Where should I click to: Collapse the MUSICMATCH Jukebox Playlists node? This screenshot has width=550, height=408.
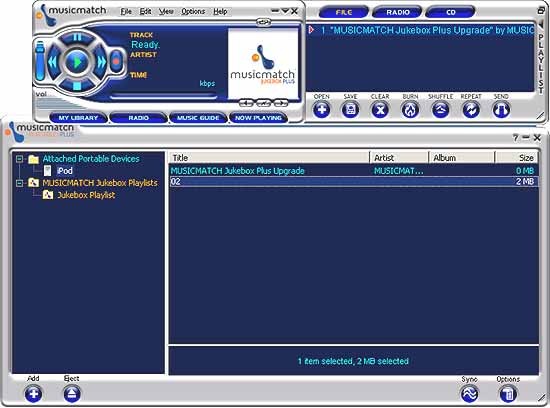tap(20, 183)
